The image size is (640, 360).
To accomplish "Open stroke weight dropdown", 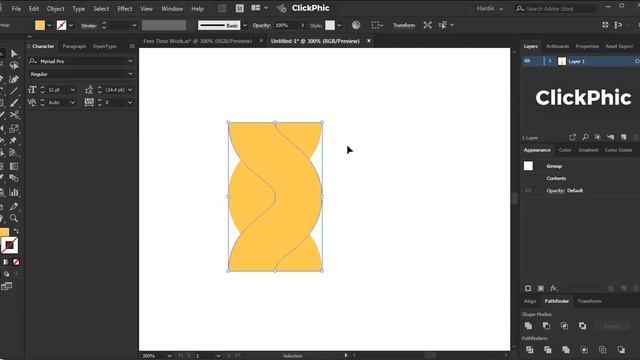I will [133, 25].
